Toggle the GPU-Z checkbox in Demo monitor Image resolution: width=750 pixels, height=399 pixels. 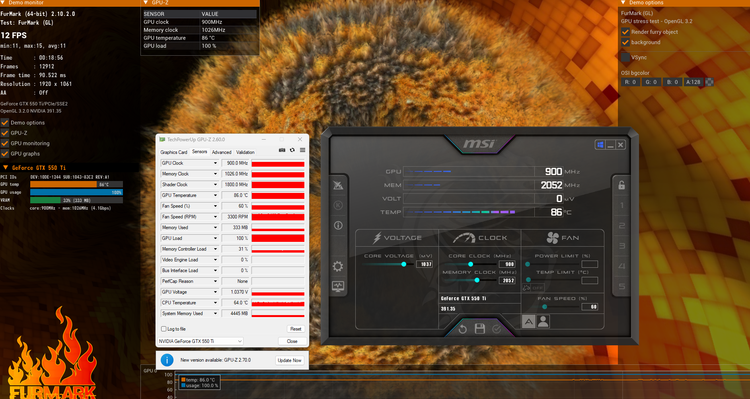(5, 133)
